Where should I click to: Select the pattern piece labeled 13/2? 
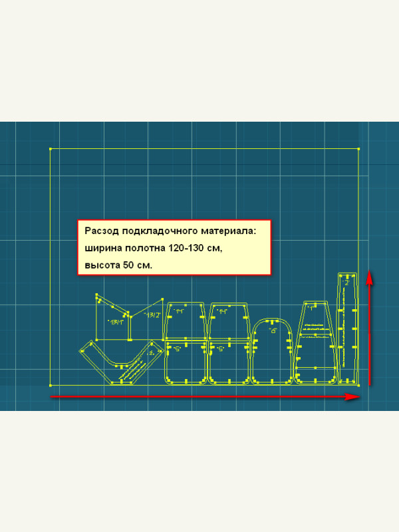click(x=148, y=320)
